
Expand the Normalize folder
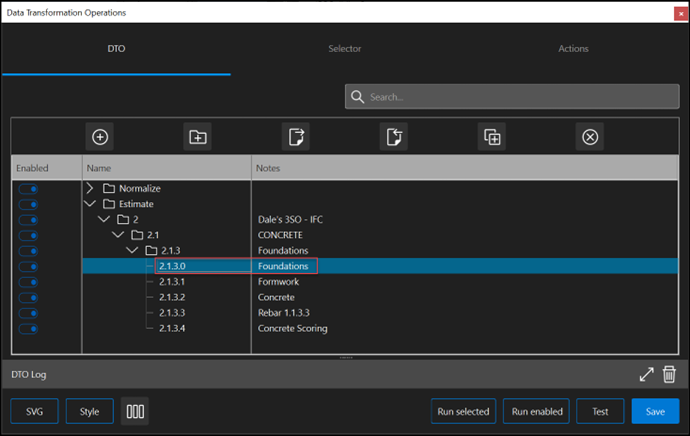(90, 188)
